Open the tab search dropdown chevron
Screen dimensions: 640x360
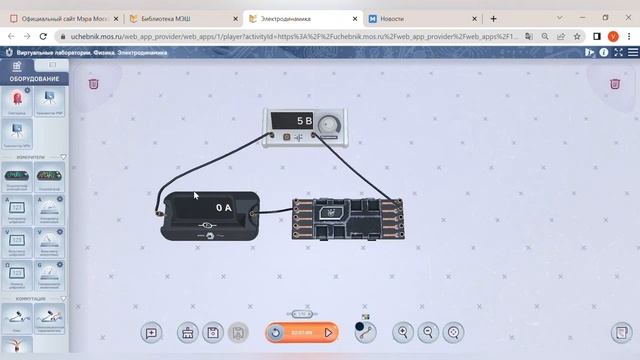coord(560,18)
